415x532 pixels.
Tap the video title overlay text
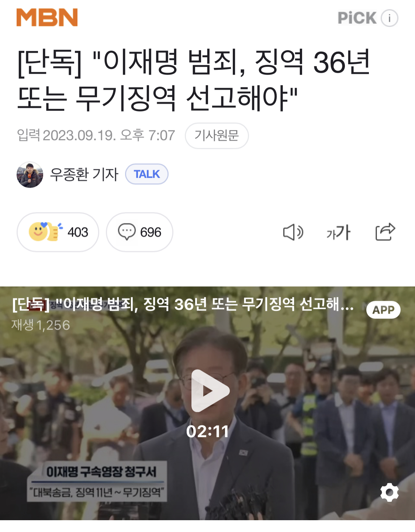[183, 304]
